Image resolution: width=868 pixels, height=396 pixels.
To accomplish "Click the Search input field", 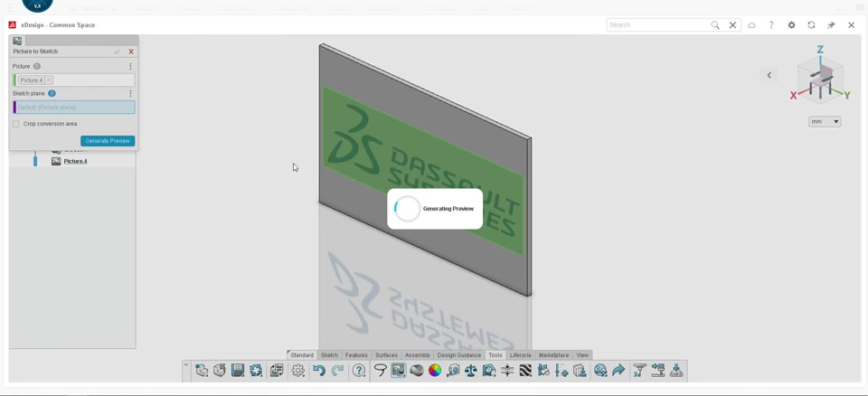I will point(658,25).
